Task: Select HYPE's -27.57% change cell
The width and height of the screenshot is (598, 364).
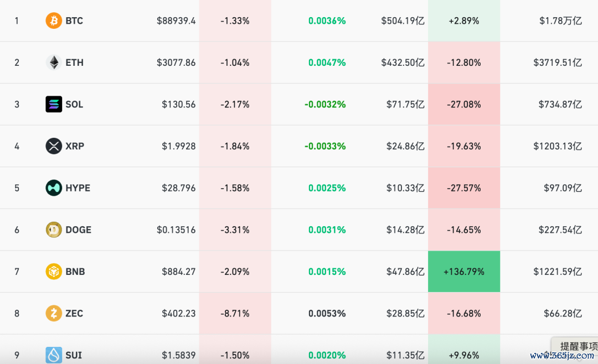Action: point(463,188)
